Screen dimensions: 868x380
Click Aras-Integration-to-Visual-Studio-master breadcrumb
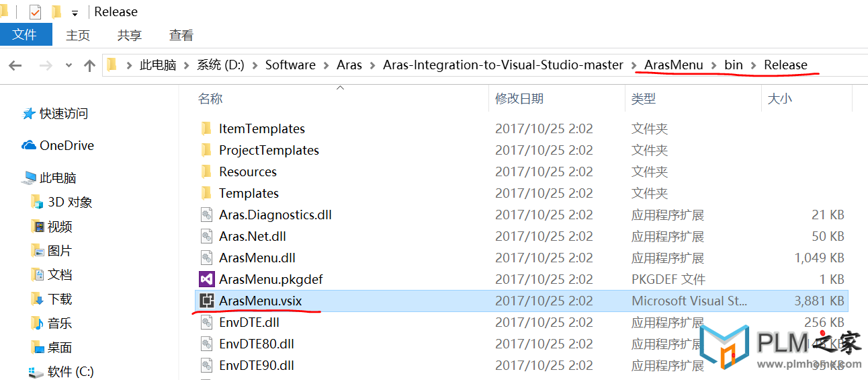[x=503, y=65]
